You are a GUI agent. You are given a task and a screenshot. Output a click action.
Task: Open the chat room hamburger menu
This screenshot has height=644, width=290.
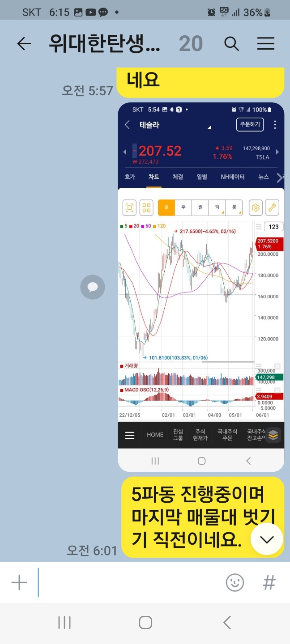pyautogui.click(x=266, y=44)
